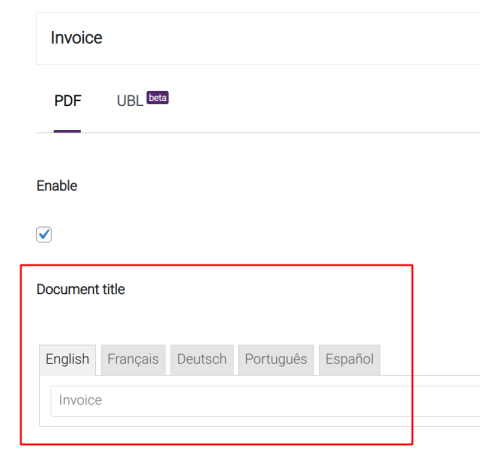This screenshot has height=464, width=480.
Task: Select the Español language tab
Action: pos(349,360)
